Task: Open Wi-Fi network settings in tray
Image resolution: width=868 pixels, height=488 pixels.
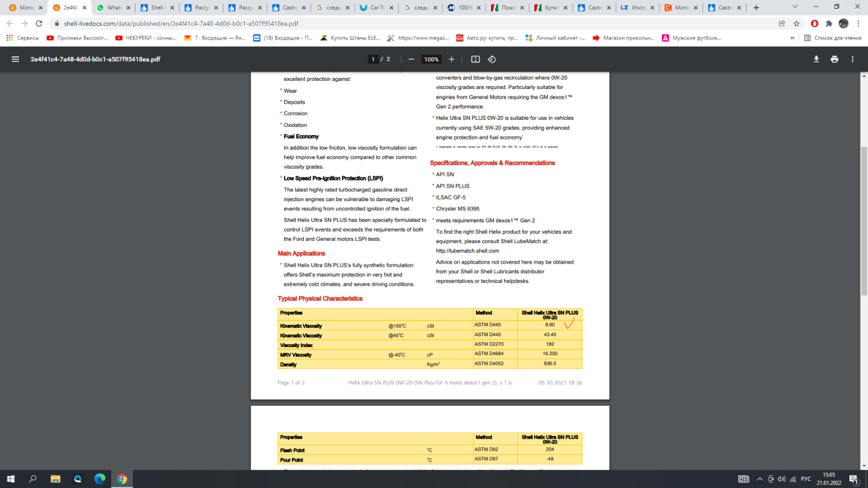Action: pyautogui.click(x=793, y=479)
